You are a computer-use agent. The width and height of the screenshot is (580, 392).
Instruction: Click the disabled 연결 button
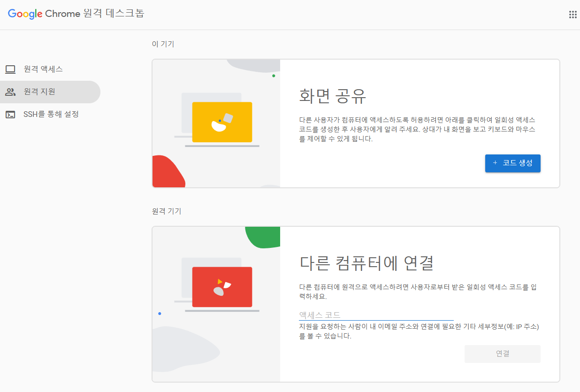pyautogui.click(x=503, y=354)
